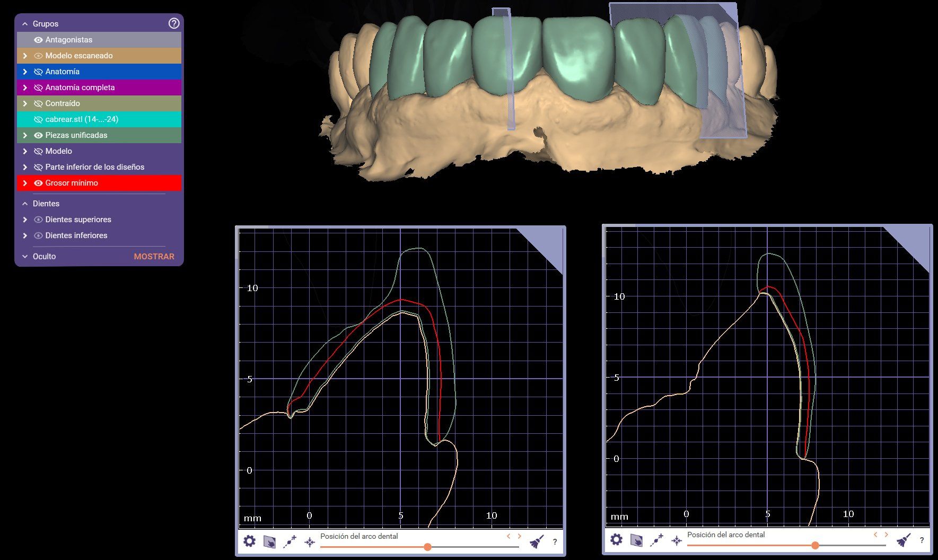Image resolution: width=938 pixels, height=560 pixels.
Task: Hide the Grosor mínimo group
Action: click(x=38, y=183)
